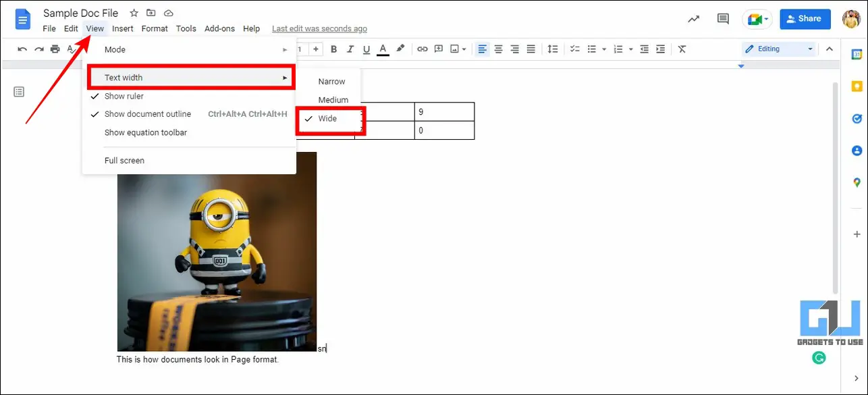Screen dimensions: 868x395
Task: Toggle Underline formatting
Action: tap(367, 49)
